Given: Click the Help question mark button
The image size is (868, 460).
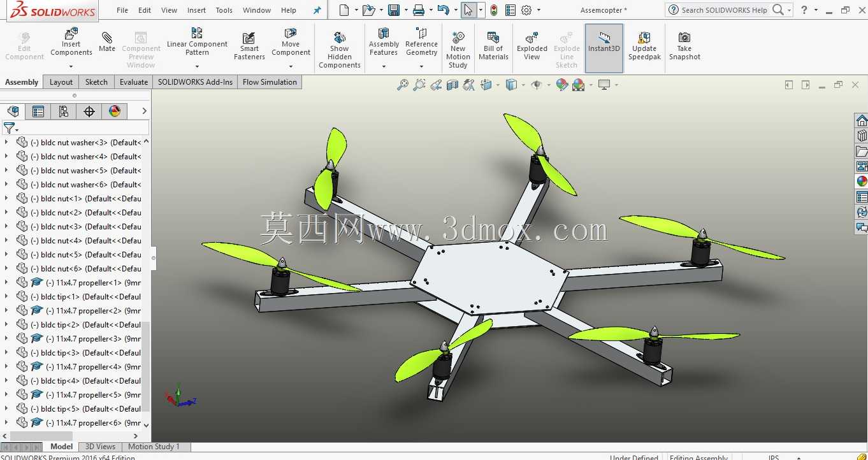Looking at the screenshot, I should [x=804, y=10].
